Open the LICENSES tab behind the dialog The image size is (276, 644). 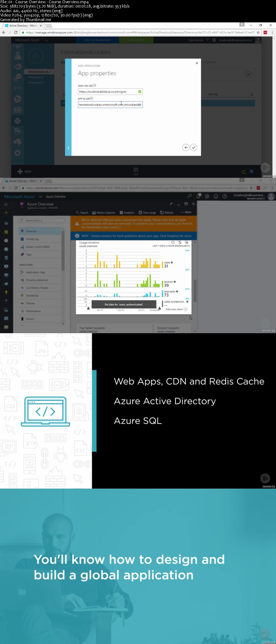click(x=210, y=62)
